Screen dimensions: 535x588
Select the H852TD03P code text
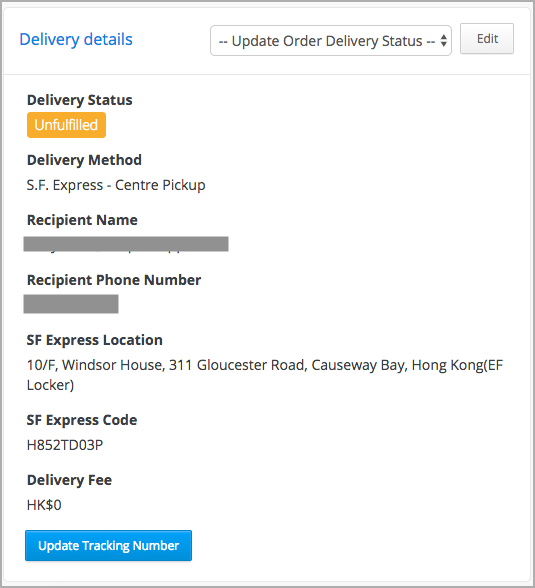tap(65, 445)
